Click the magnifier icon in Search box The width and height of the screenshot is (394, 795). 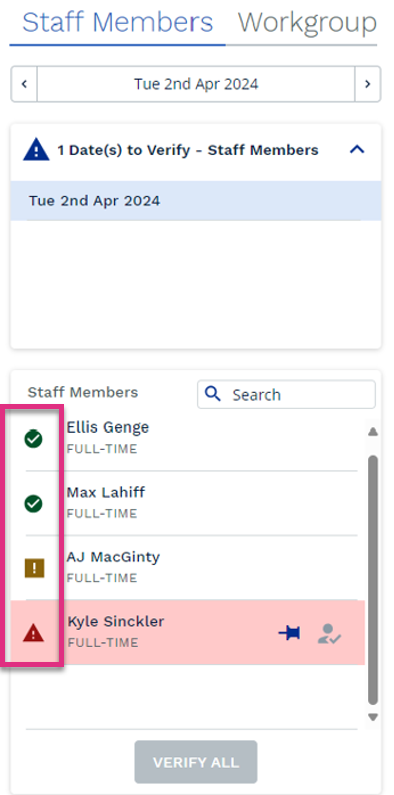point(214,394)
